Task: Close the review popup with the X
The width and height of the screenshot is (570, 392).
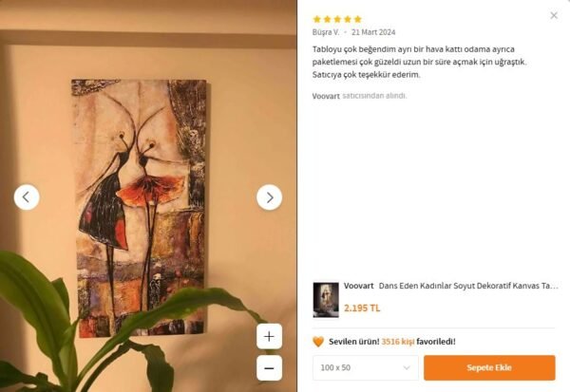Action: click(554, 15)
